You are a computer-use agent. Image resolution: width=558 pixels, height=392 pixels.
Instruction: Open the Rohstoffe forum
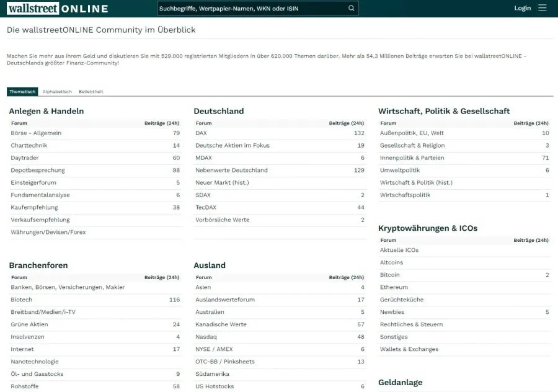[25, 386]
